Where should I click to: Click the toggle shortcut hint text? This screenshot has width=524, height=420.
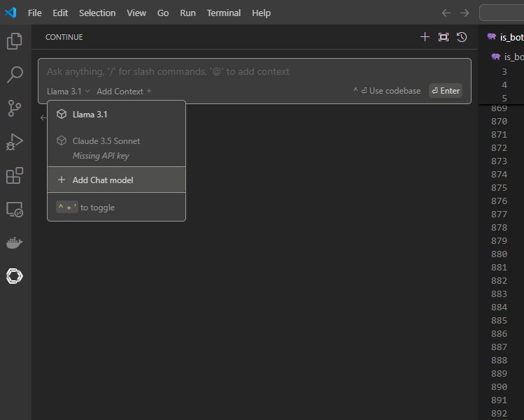pos(85,208)
